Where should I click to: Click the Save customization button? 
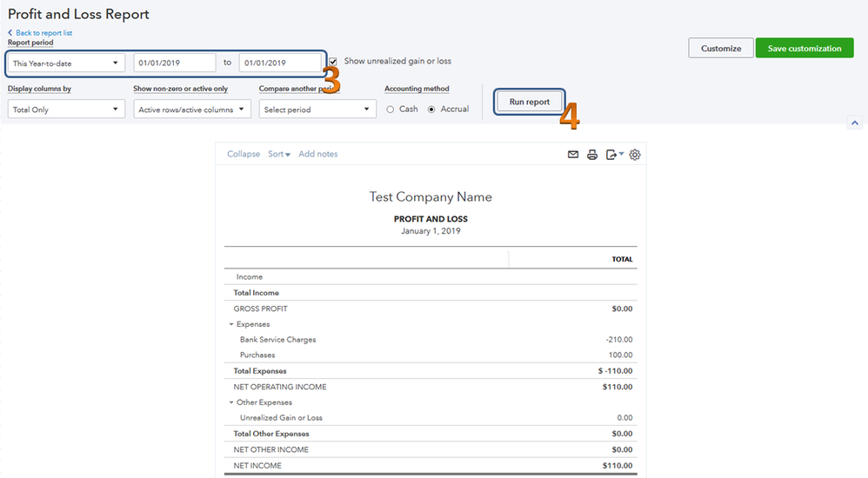tap(805, 49)
